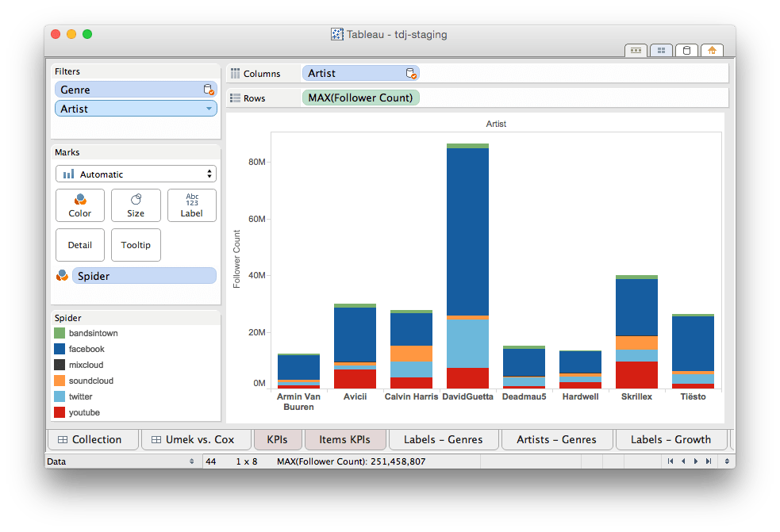Switch to the Labels - Genres tab
Viewport: 780px width, 532px height.
pyautogui.click(x=444, y=439)
